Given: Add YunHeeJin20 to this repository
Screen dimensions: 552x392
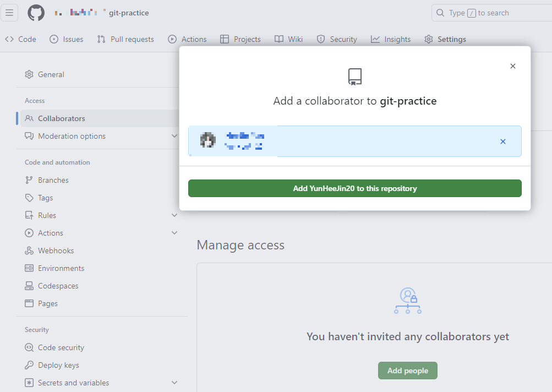Looking at the screenshot, I should 355,188.
